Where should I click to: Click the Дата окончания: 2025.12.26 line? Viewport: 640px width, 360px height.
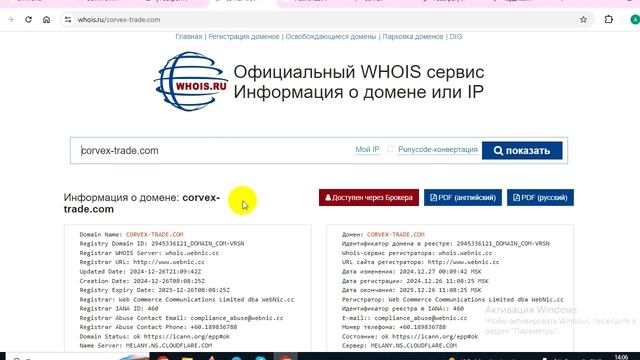point(411,290)
